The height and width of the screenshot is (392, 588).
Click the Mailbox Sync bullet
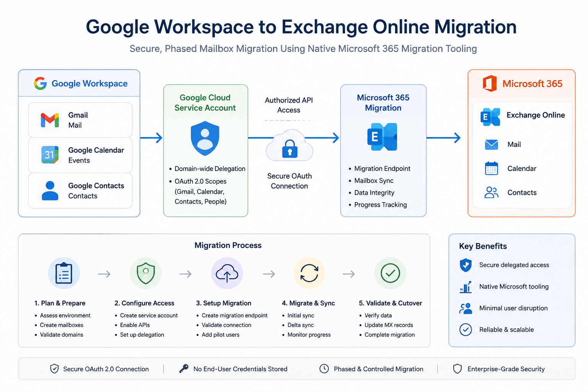[371, 180]
